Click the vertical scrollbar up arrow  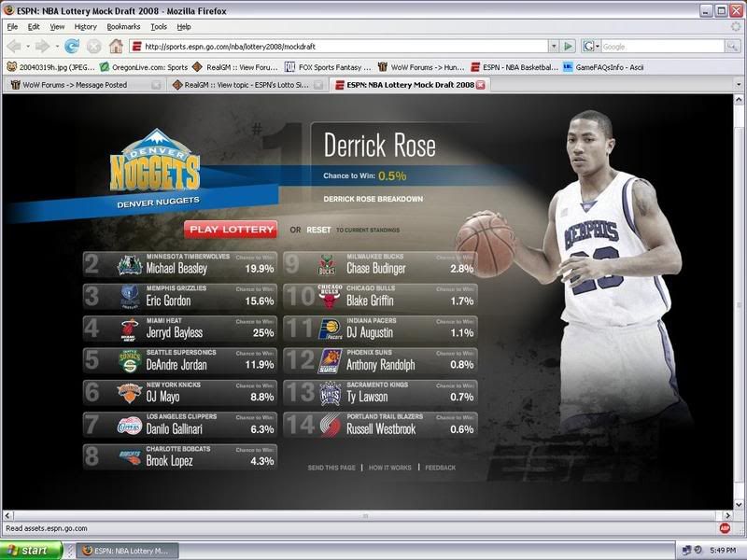click(739, 100)
